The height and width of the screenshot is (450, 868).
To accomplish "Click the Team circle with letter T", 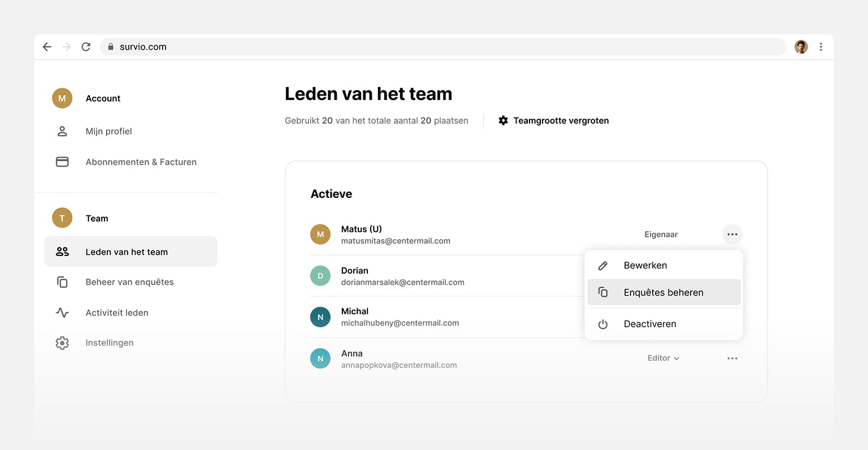I will [x=62, y=218].
